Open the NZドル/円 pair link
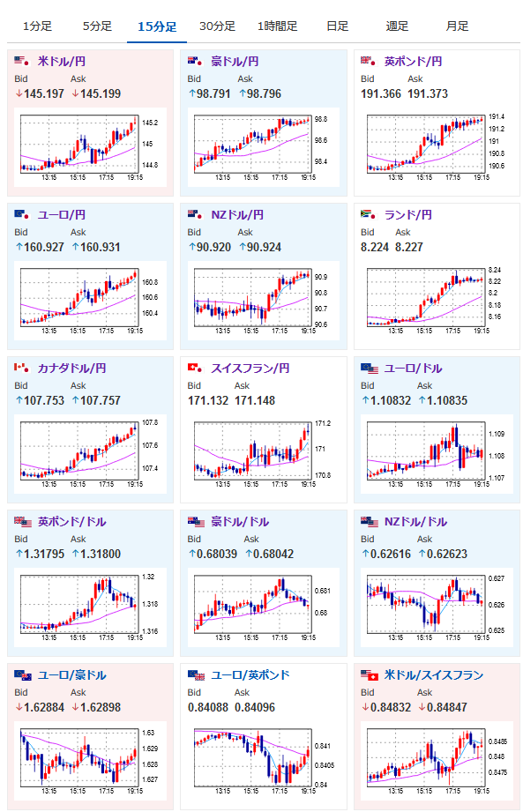The image size is (523, 812). (x=237, y=214)
